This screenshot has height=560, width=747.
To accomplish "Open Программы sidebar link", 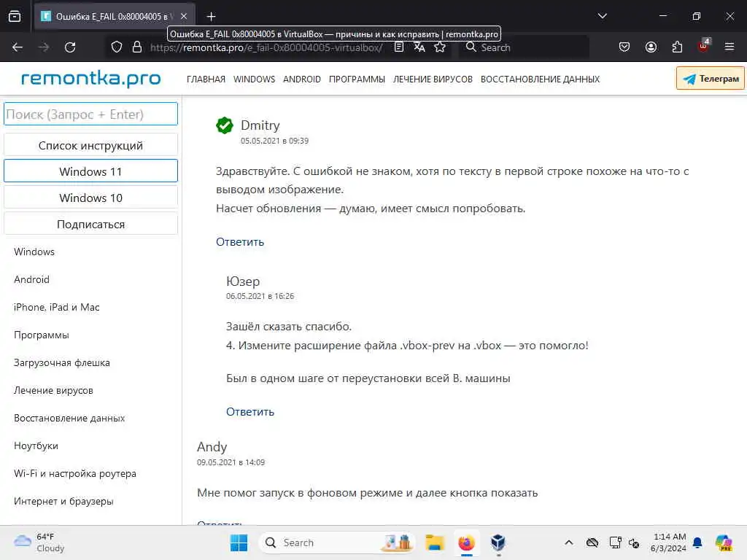I will point(42,335).
